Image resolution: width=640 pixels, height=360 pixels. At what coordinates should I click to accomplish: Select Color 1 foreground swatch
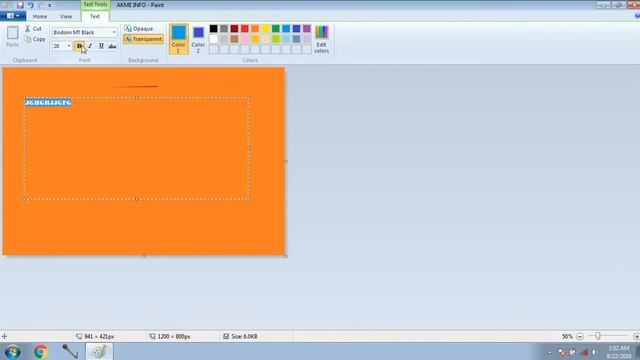(178, 39)
